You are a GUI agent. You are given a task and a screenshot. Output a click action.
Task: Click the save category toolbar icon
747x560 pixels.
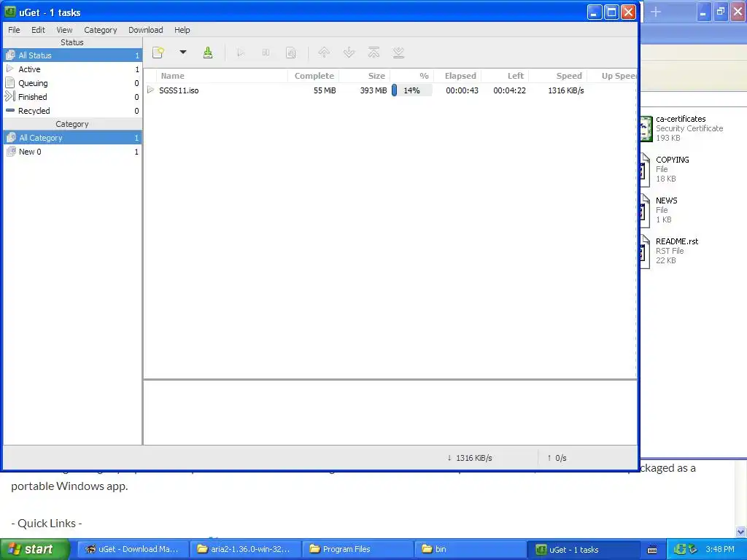[x=208, y=52]
